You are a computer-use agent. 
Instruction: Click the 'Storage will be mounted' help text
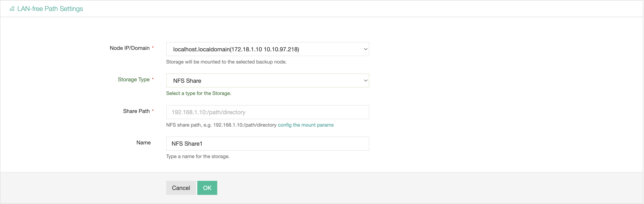tap(226, 62)
